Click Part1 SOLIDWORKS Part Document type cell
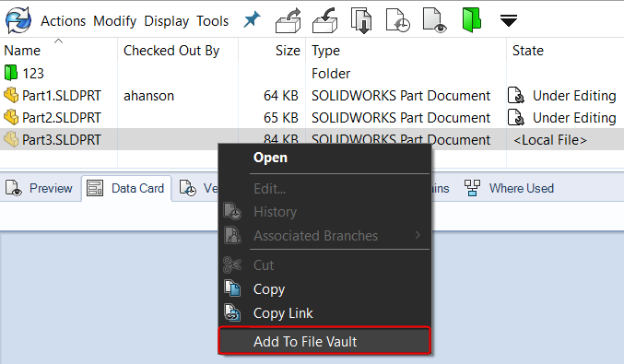This screenshot has width=624, height=364. (x=401, y=96)
